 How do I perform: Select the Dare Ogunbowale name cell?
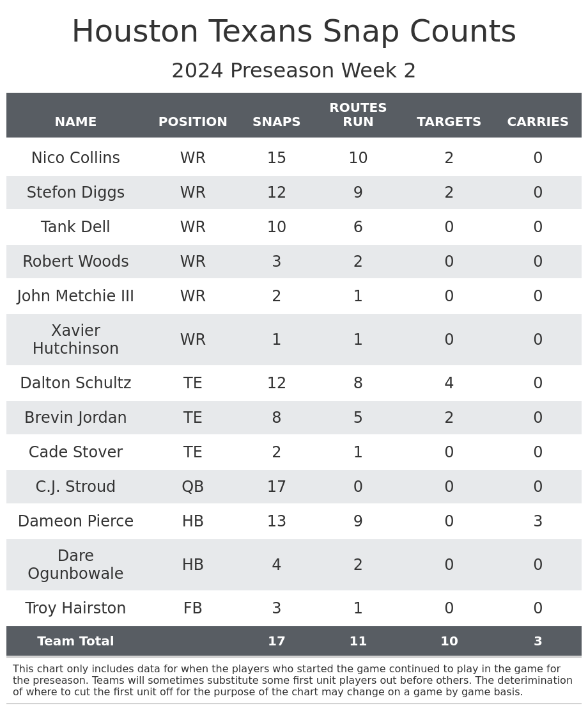[x=75, y=565]
